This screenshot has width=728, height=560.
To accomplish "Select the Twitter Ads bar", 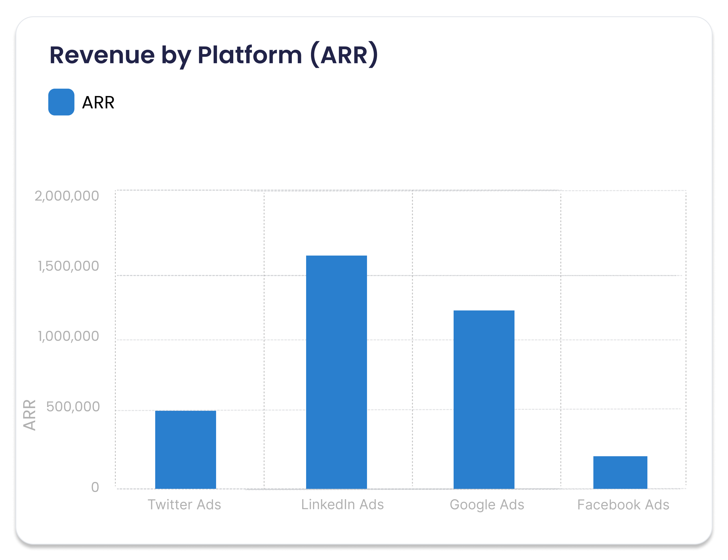I will [x=186, y=450].
